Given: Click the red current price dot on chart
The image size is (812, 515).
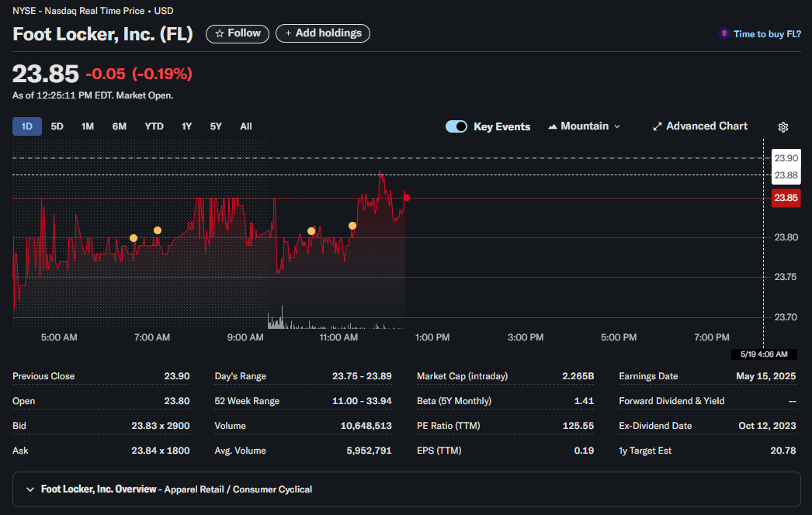Looking at the screenshot, I should pos(407,198).
